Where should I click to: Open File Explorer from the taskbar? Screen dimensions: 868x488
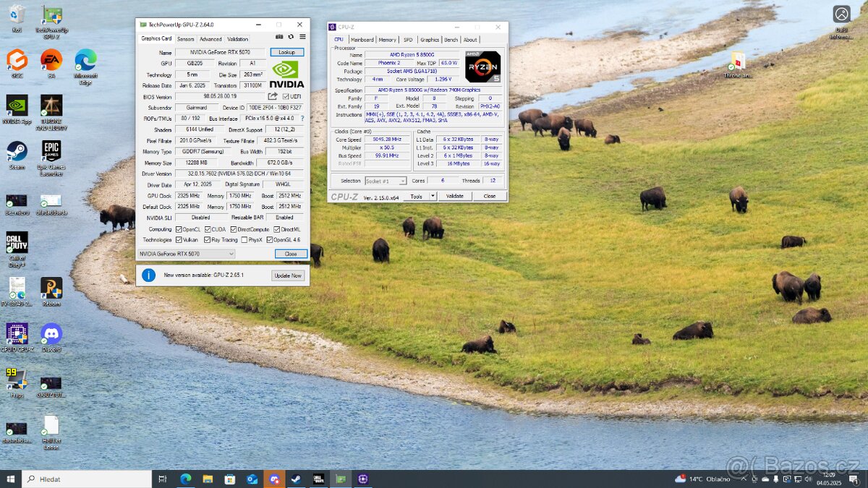click(208, 479)
